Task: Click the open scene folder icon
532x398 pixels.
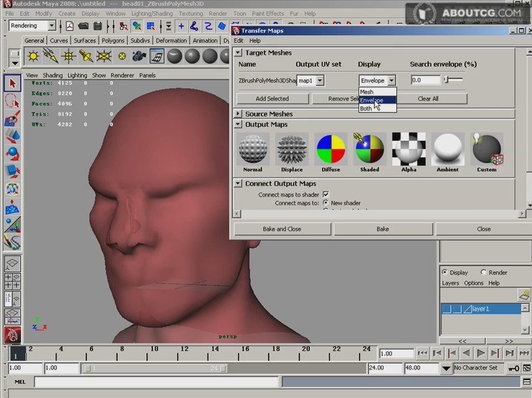Action: (x=83, y=26)
